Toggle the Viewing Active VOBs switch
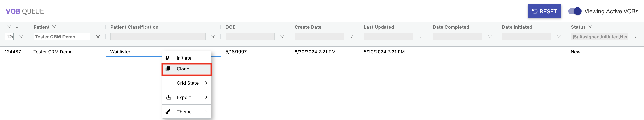Viewport: 644px width, 120px height. [574, 11]
